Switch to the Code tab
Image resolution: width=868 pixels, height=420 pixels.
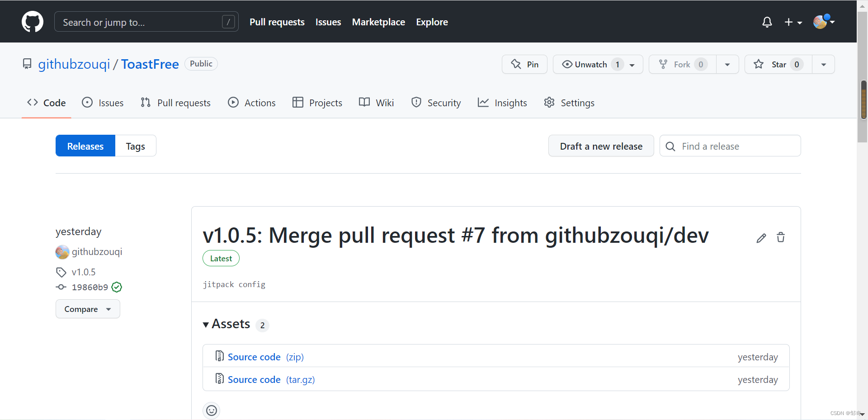point(47,103)
